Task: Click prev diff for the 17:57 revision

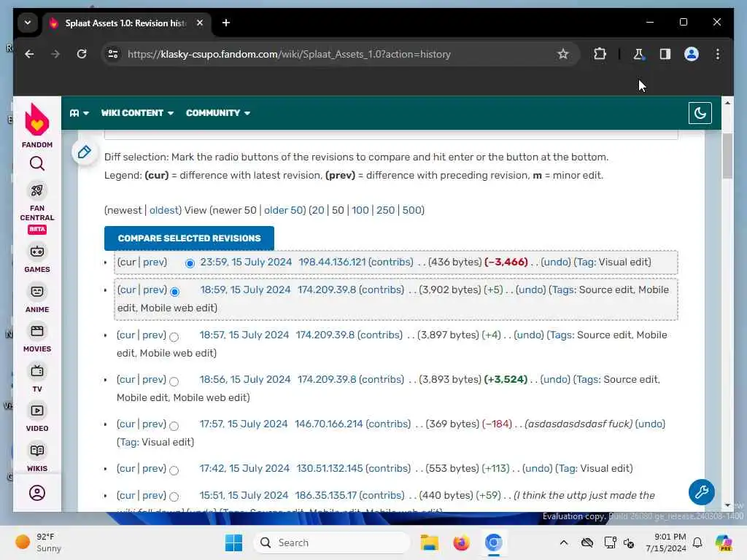Action: tap(153, 424)
